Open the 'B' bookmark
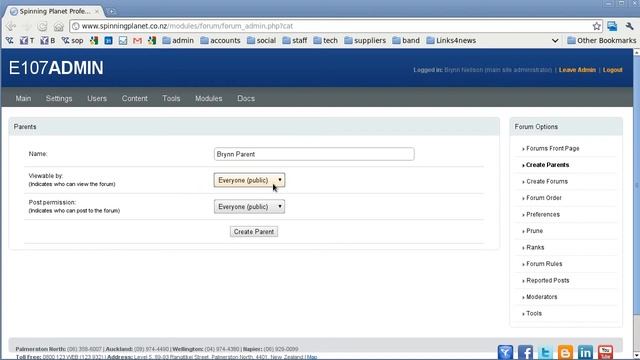The image size is (640, 360). (48, 40)
